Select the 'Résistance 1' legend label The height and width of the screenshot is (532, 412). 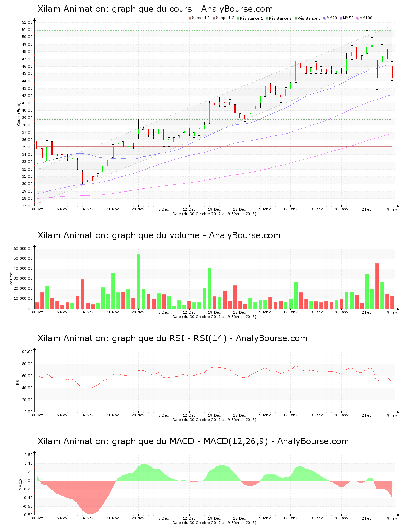pyautogui.click(x=251, y=18)
